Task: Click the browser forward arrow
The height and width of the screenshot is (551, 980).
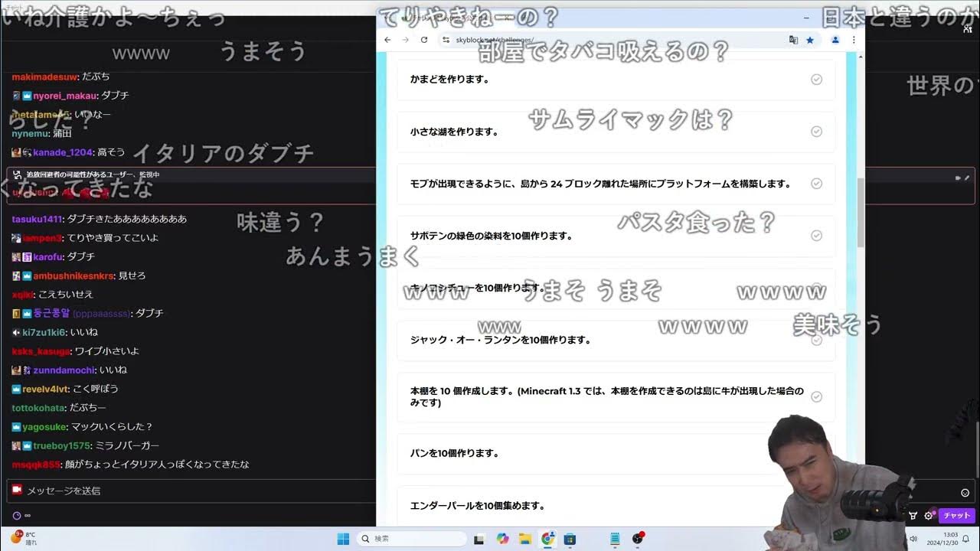Action: click(406, 40)
